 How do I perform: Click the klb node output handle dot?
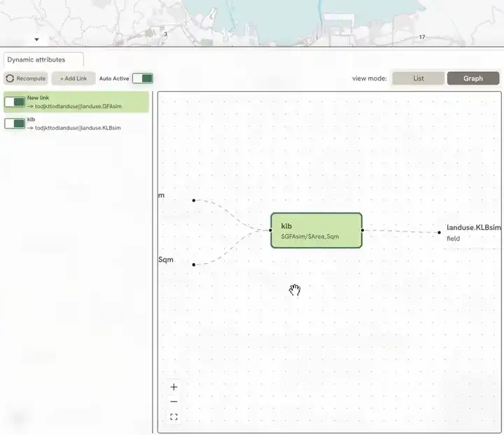363,230
